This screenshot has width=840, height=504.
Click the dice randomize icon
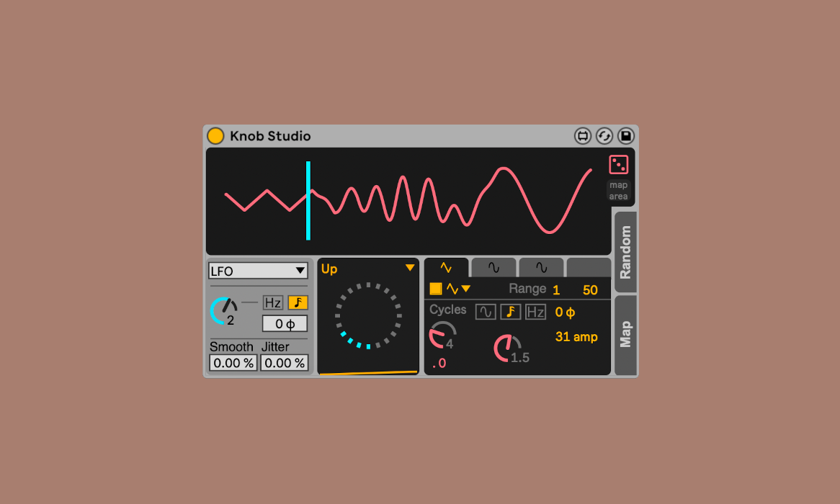(x=618, y=165)
